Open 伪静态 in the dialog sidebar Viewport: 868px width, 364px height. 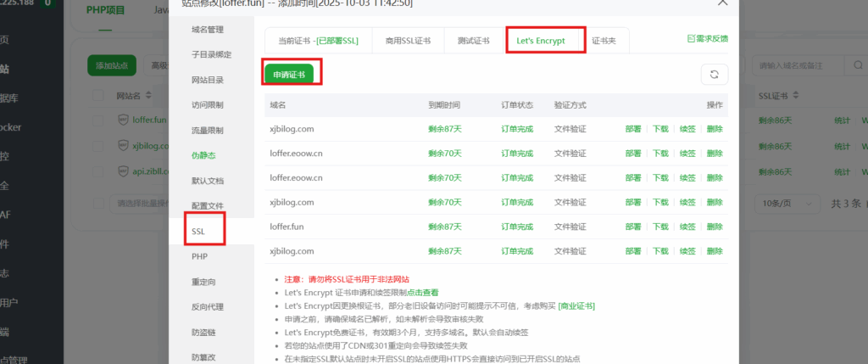tap(203, 155)
